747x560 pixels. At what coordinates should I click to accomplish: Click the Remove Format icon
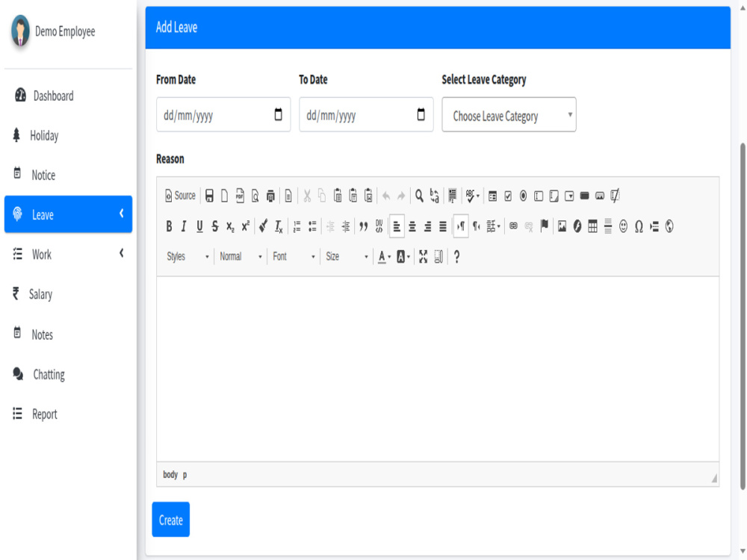click(x=279, y=227)
